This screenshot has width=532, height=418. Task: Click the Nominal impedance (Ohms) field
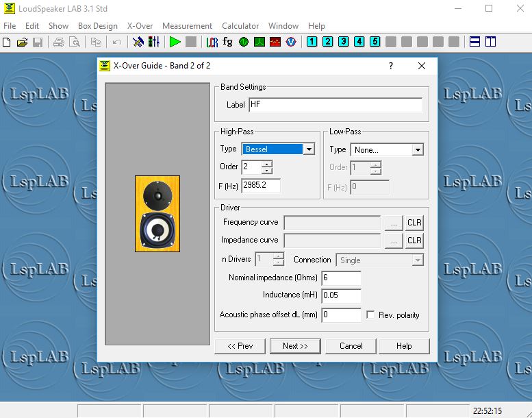(341, 278)
